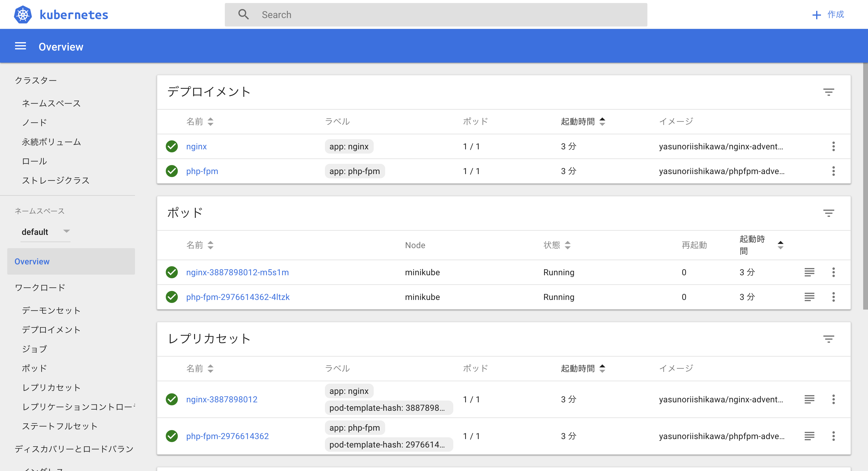Viewport: 868px width, 471px height.
Task: Open ワークロード section in sidebar
Action: point(40,287)
